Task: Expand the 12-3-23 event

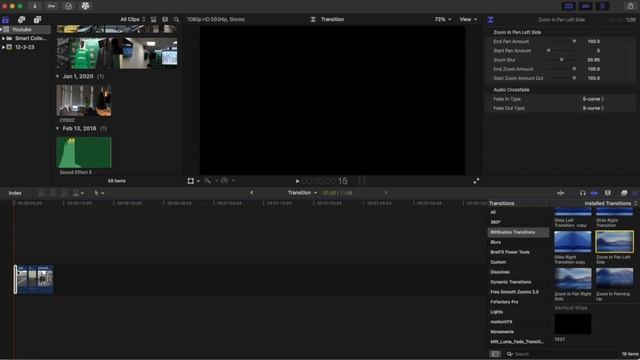Action: click(x=3, y=47)
